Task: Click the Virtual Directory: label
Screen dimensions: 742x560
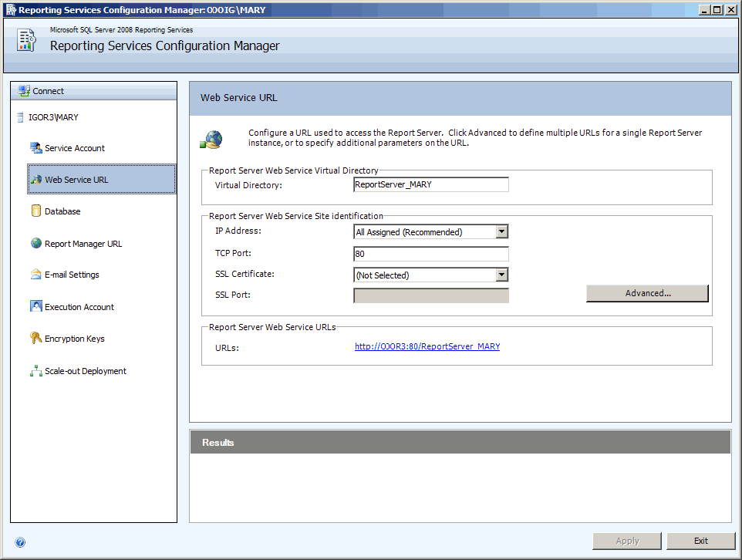Action: point(248,185)
